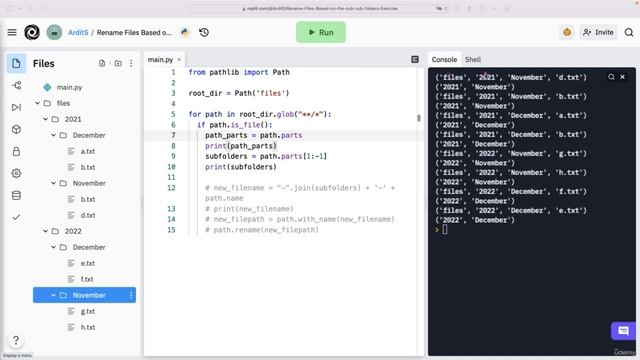
Task: Open g.txt in the file tree
Action: 87,311
